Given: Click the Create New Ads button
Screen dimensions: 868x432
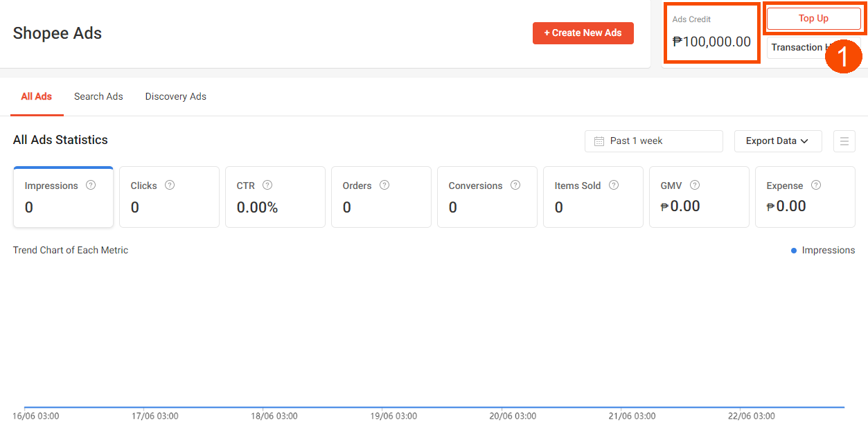Looking at the screenshot, I should click(583, 33).
